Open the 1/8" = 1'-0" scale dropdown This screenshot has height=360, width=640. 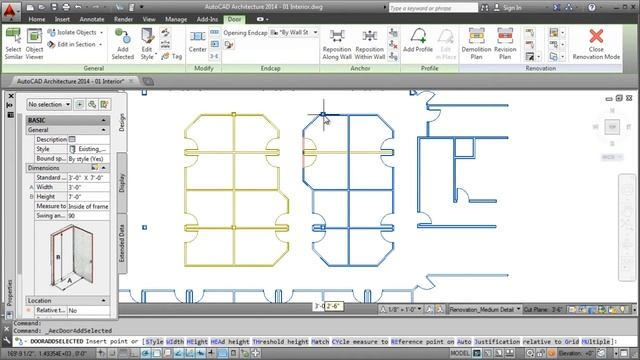coord(402,309)
